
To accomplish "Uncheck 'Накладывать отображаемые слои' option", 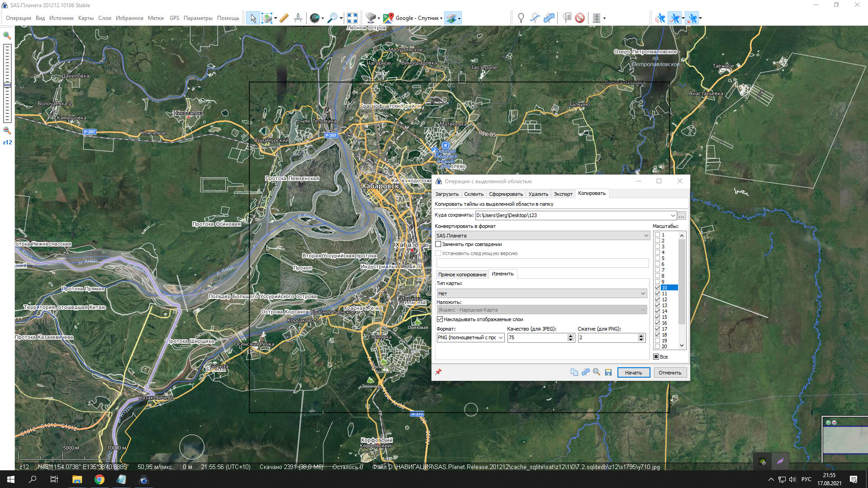I will pos(440,319).
